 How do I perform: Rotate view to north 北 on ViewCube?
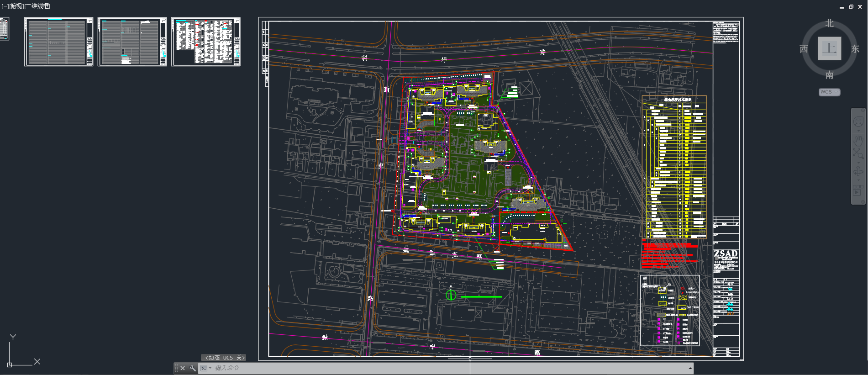coord(829,23)
